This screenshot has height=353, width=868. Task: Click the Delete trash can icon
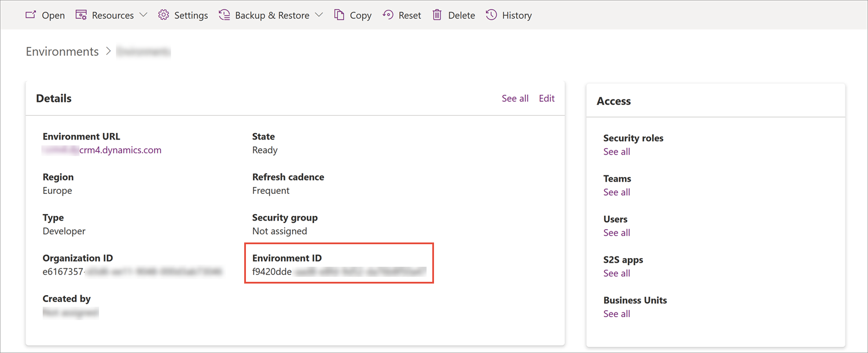pyautogui.click(x=437, y=15)
